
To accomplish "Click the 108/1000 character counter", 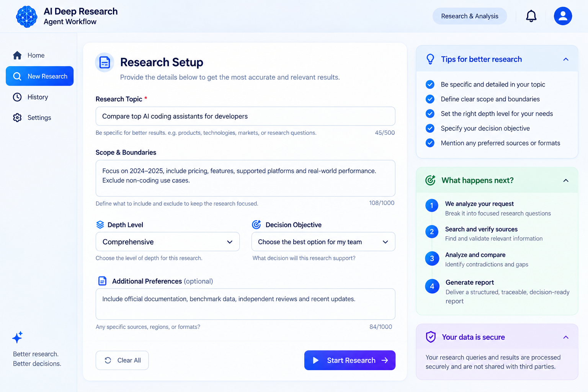I will click(x=382, y=203).
